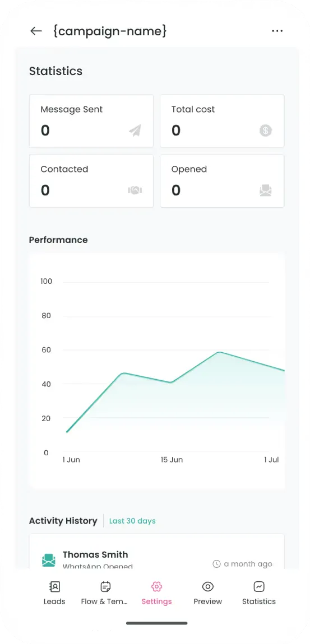Click the green envelope icon beside Thomas Smith

click(49, 560)
